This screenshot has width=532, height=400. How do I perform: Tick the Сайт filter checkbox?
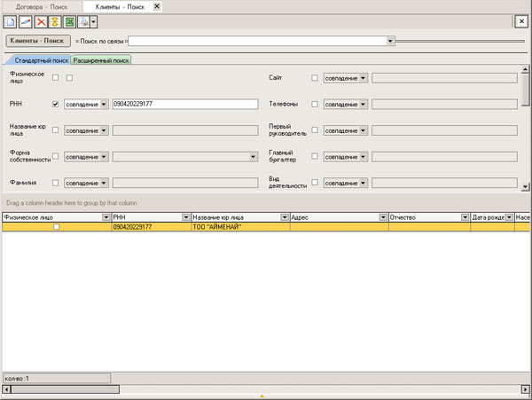coord(315,78)
